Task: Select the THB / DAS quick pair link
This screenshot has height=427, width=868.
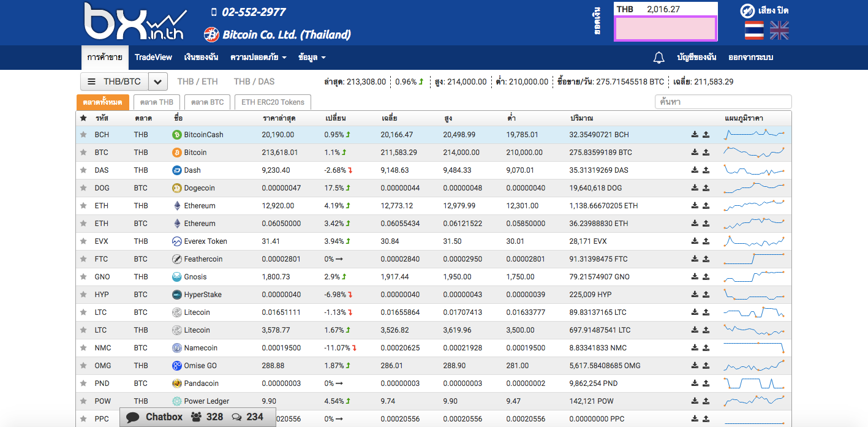Action: point(254,81)
